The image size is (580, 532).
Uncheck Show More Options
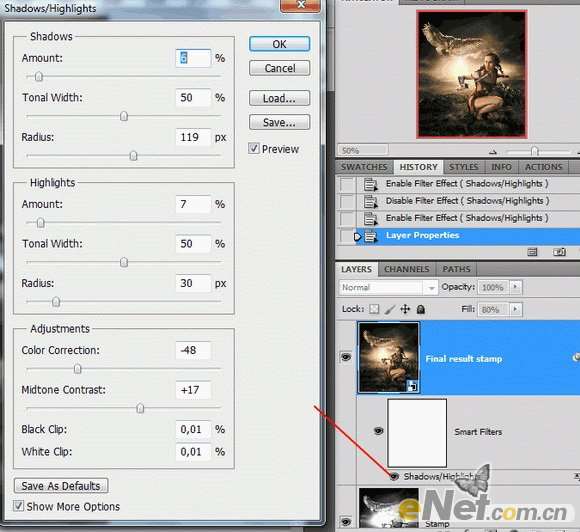click(18, 506)
